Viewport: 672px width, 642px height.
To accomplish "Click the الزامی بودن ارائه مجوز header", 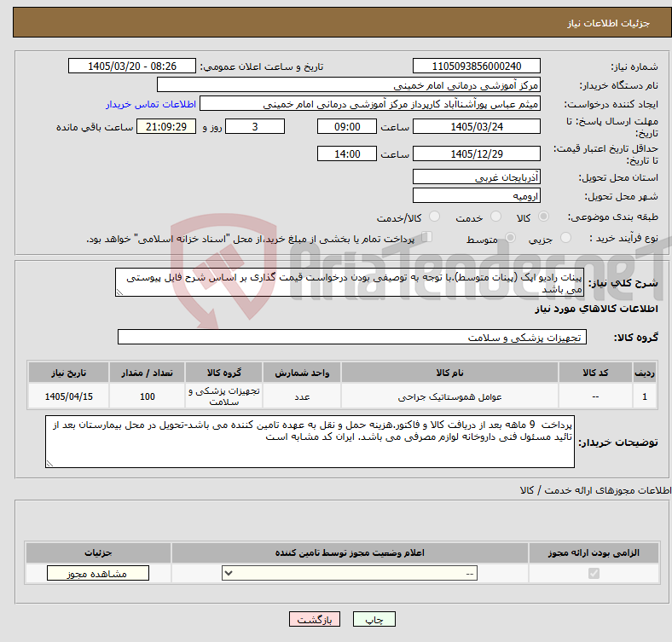I will tap(594, 552).
